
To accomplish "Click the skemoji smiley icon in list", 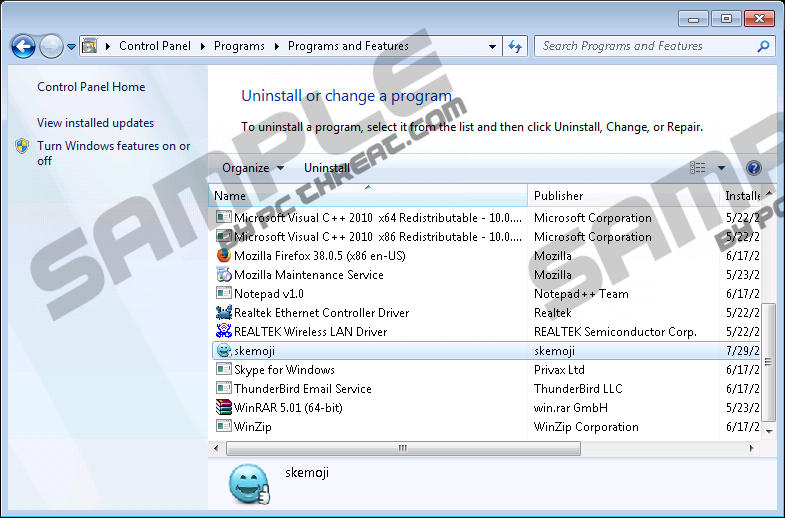I will tap(224, 351).
